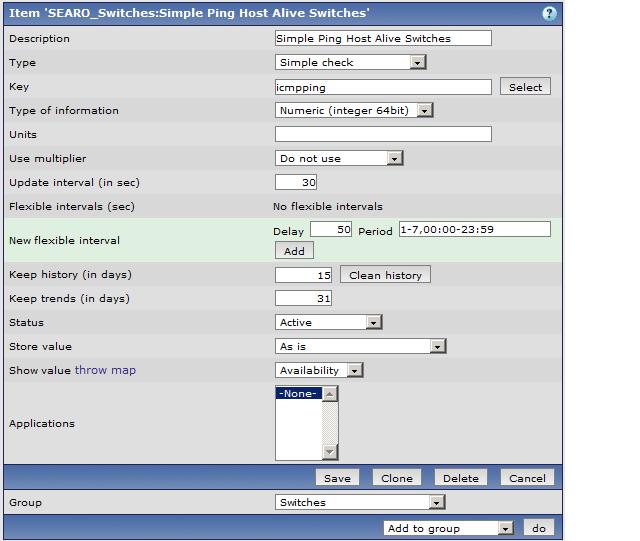The image size is (640, 541).
Task: Clone this item
Action: (397, 478)
